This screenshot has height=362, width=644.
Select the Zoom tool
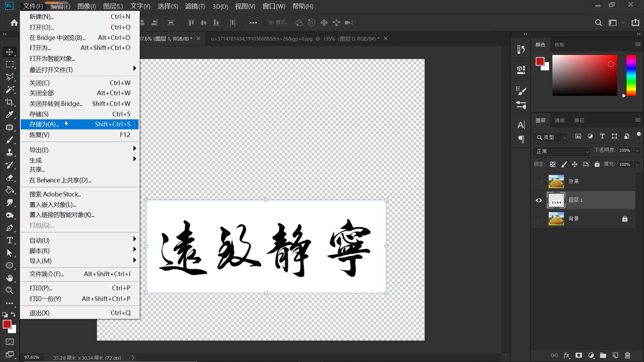point(10,291)
